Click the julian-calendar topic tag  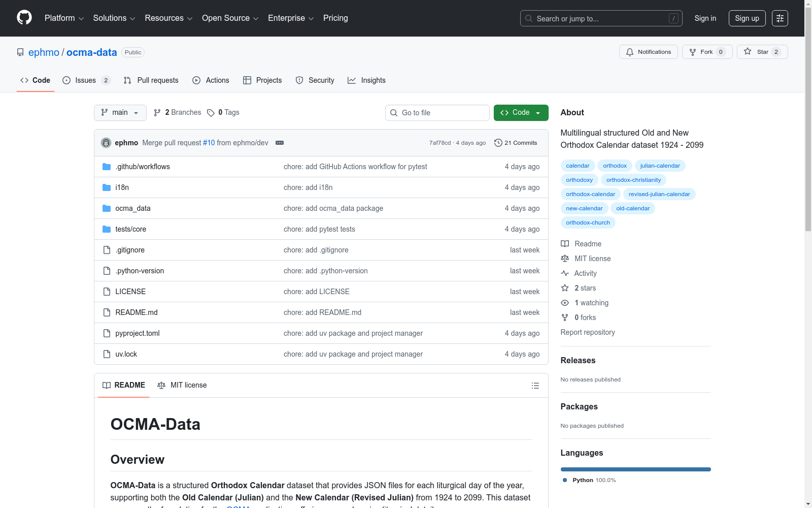(x=660, y=166)
